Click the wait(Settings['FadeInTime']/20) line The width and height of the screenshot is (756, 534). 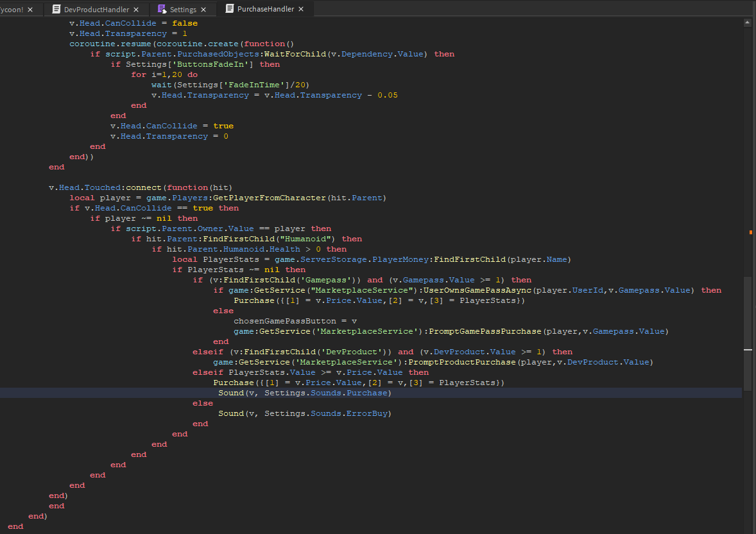pos(230,85)
